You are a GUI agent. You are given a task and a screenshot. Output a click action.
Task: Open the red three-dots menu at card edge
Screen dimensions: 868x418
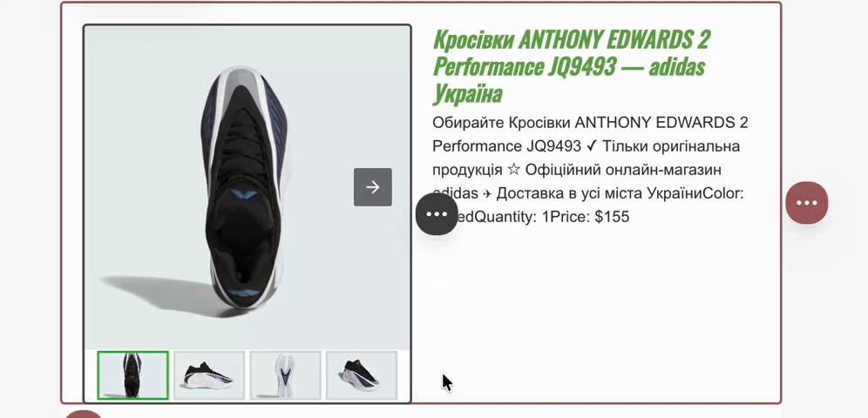tap(806, 203)
